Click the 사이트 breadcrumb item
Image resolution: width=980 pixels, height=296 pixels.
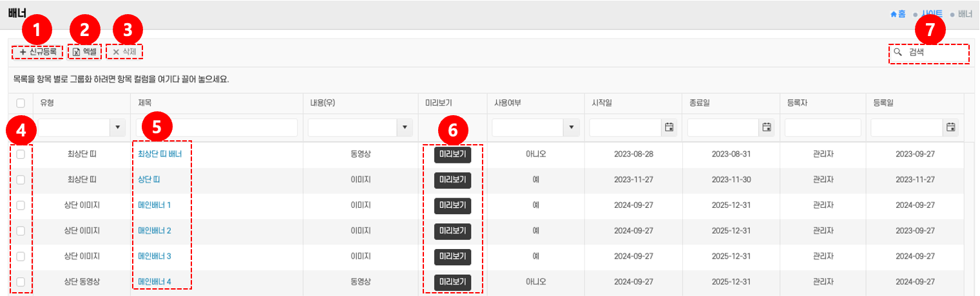(x=932, y=14)
